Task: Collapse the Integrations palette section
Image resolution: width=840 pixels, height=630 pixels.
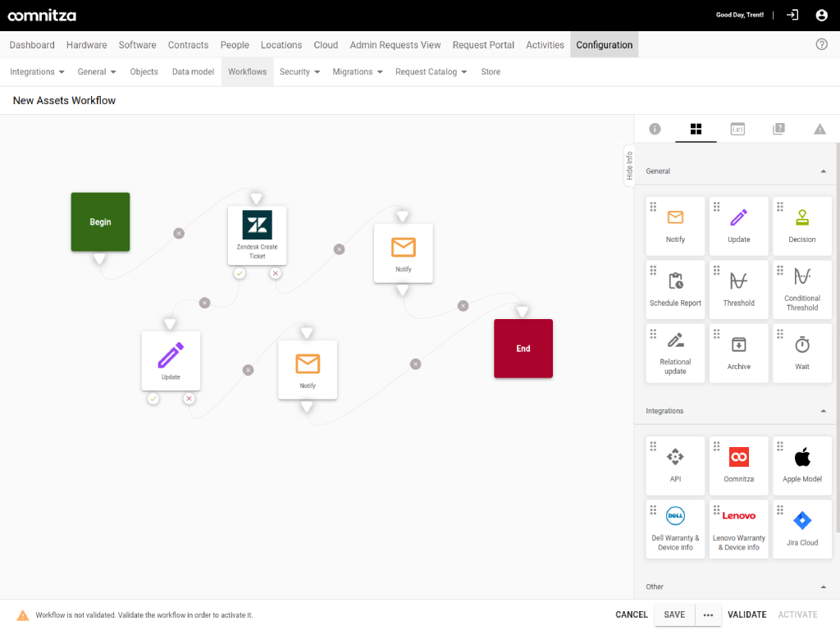Action: point(824,410)
